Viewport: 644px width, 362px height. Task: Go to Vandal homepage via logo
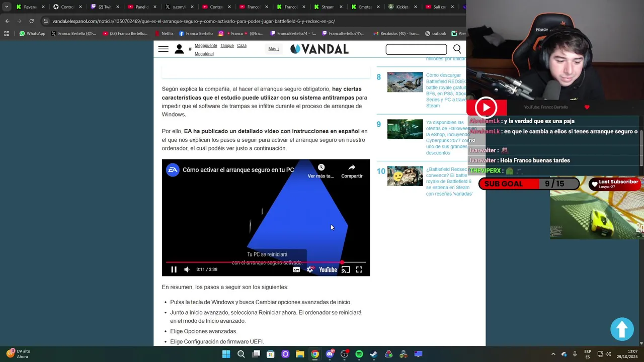pos(319,49)
